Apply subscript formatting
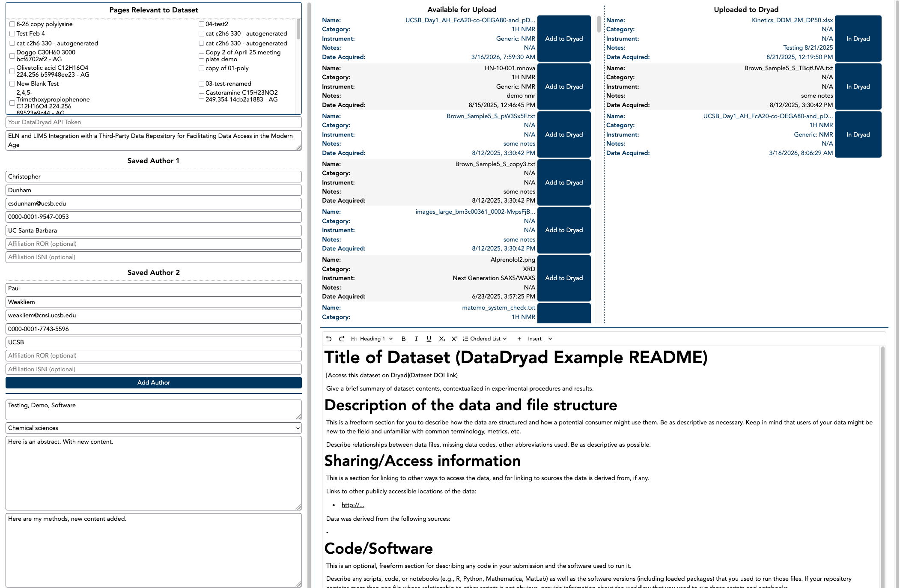Screen dimensions: 900x588 (442, 339)
